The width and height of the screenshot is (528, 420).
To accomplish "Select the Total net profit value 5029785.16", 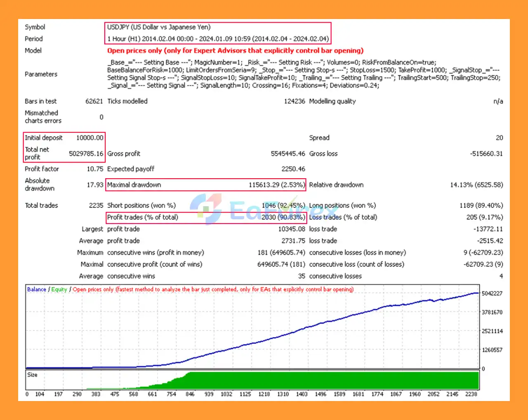I will (86, 153).
